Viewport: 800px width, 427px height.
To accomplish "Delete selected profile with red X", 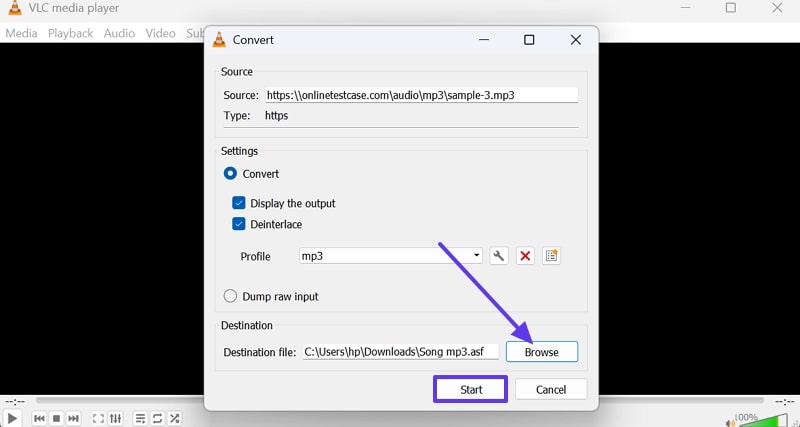I will click(x=525, y=256).
